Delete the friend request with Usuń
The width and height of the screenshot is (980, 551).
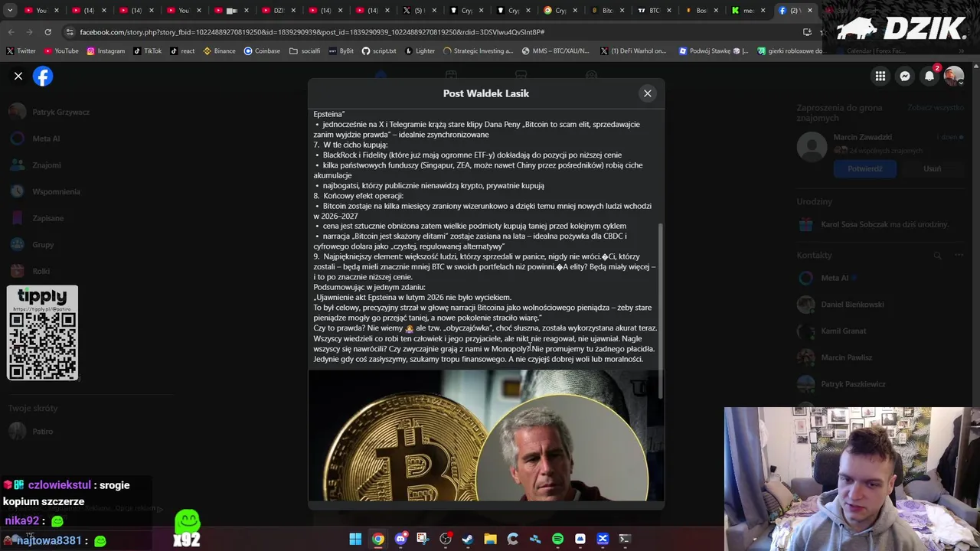932,169
